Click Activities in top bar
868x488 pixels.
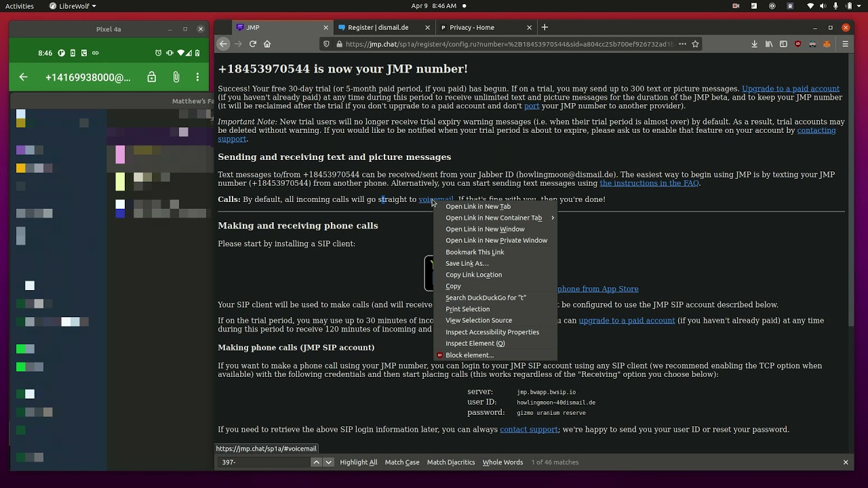(20, 6)
